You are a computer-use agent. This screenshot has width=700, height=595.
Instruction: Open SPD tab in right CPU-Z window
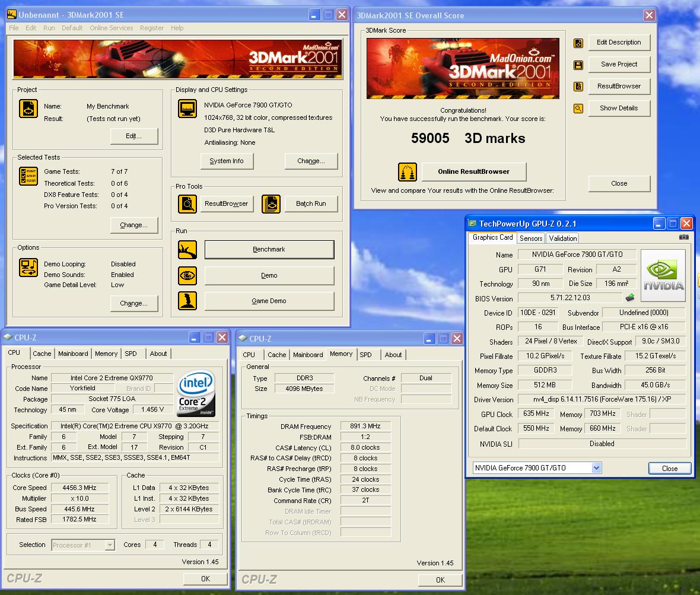point(365,355)
